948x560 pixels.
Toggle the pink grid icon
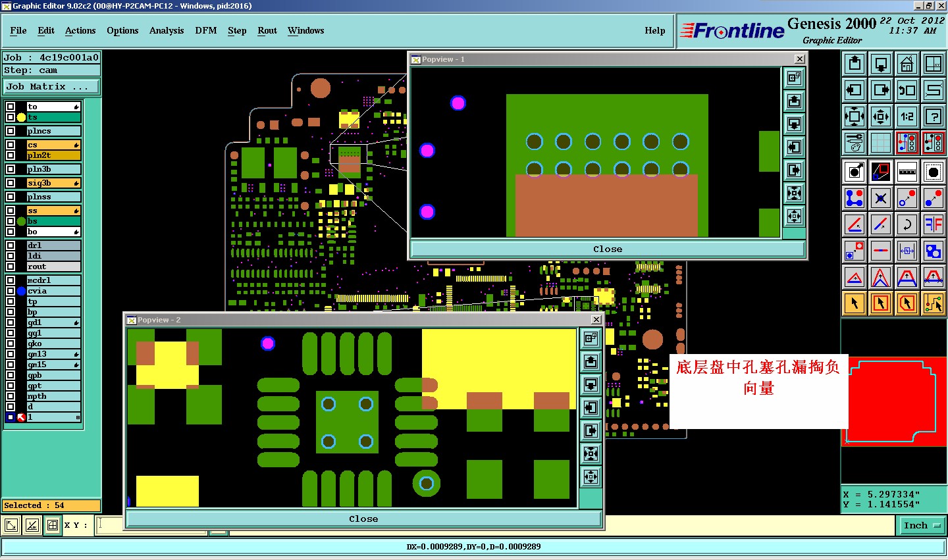tap(881, 142)
